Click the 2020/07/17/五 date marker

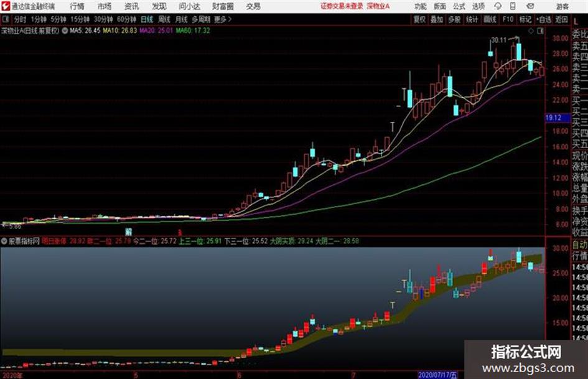(437, 375)
